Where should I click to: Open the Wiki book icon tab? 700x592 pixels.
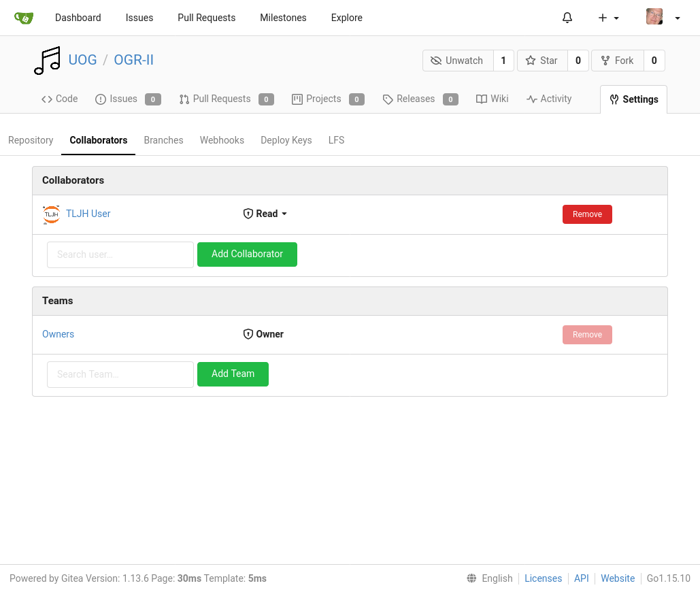point(492,99)
